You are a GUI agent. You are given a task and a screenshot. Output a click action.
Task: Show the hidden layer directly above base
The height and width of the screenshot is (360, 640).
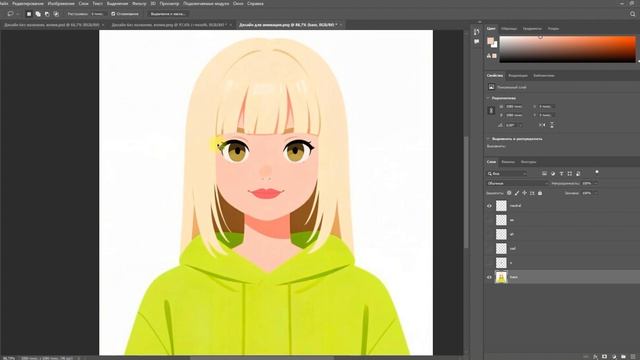[489, 263]
